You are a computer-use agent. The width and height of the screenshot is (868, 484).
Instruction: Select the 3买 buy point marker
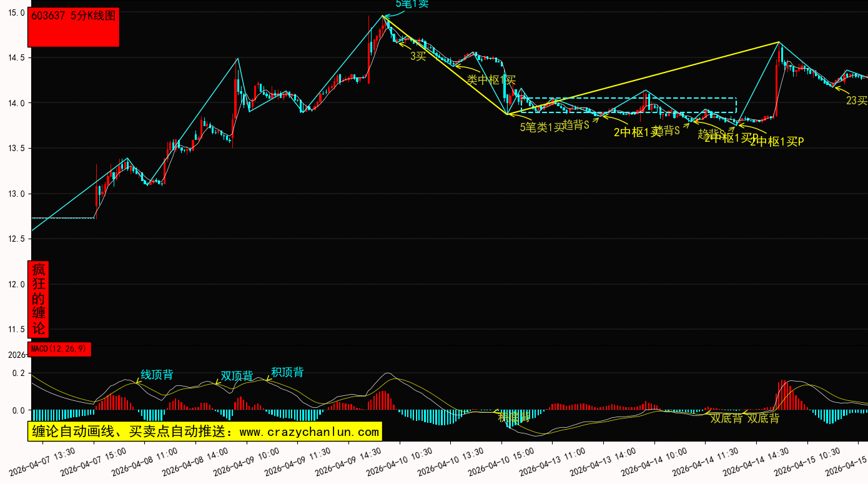pyautogui.click(x=418, y=56)
